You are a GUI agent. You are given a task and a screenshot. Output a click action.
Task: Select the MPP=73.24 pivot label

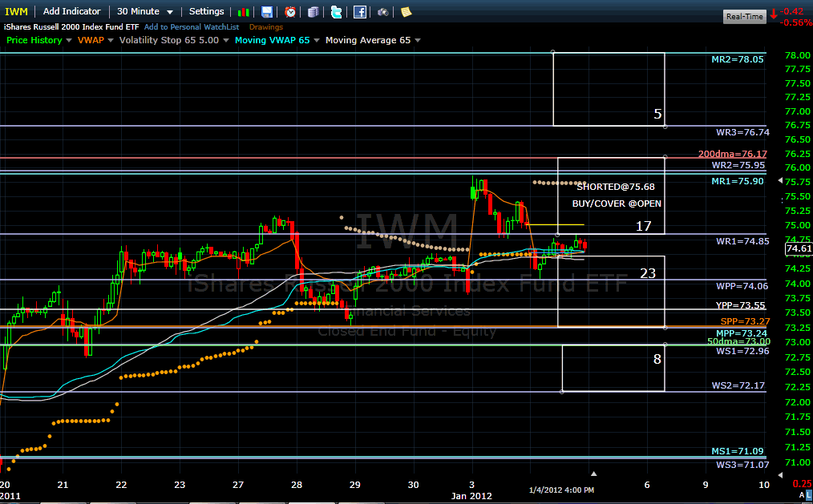[x=742, y=333]
